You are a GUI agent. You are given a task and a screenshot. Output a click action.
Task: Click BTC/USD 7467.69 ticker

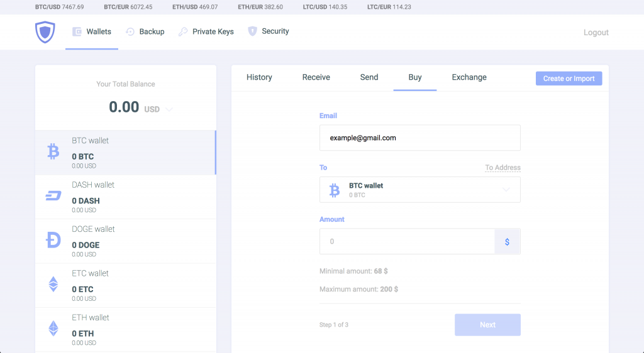click(60, 7)
